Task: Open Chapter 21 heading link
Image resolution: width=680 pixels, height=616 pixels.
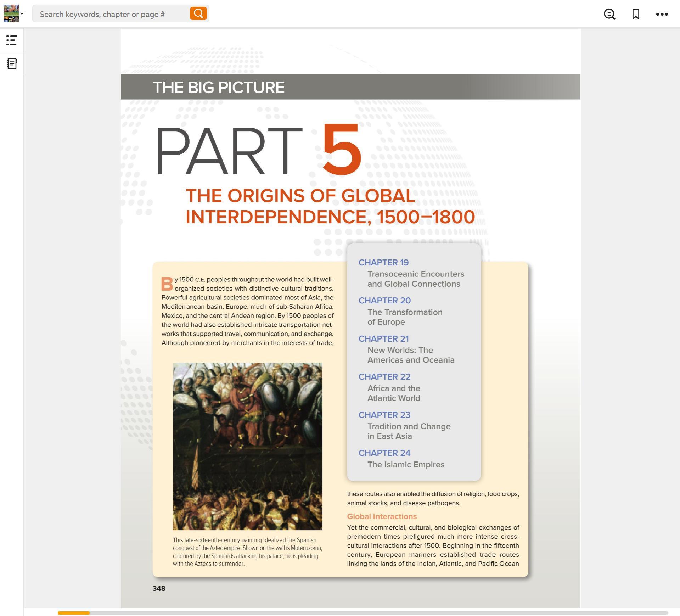Action: pos(383,339)
